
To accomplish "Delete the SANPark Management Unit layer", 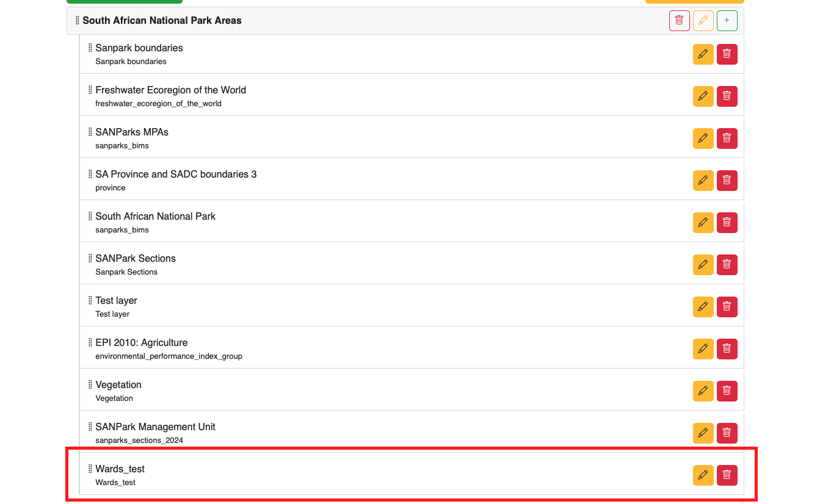I will 727,433.
